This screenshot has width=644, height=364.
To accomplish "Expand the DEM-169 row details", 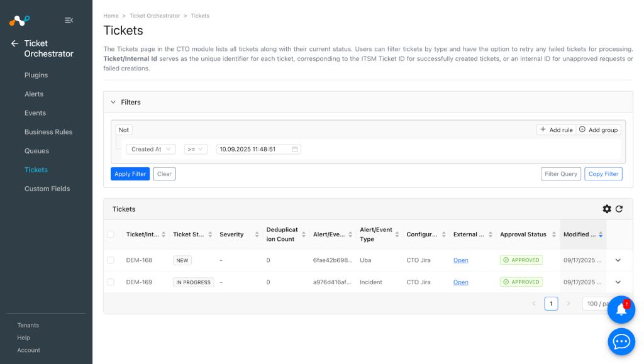I will tap(618, 282).
